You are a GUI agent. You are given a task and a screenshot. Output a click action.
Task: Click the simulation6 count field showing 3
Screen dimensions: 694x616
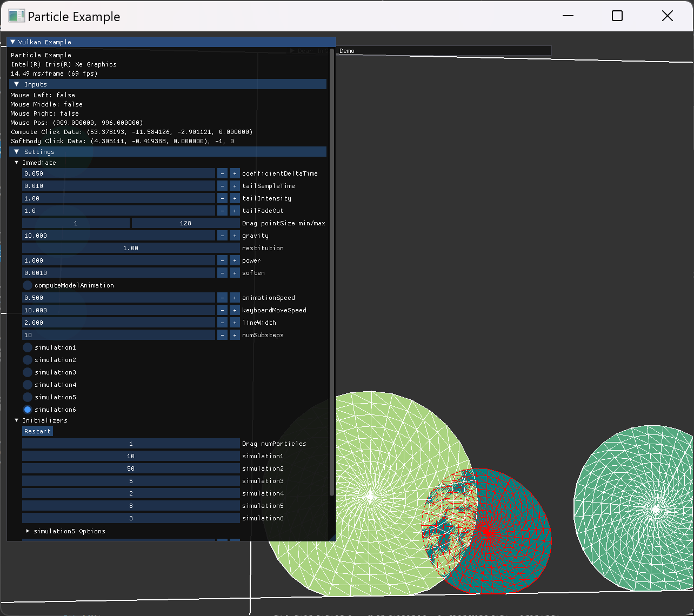tap(131, 518)
